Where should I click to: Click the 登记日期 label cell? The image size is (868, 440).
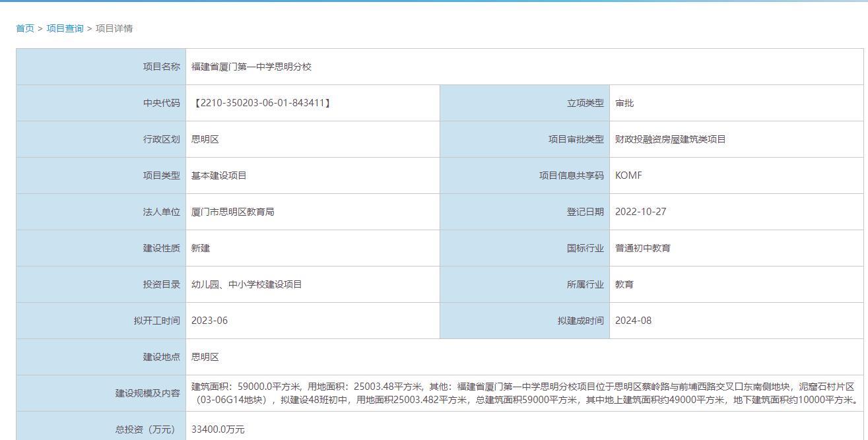(525, 212)
